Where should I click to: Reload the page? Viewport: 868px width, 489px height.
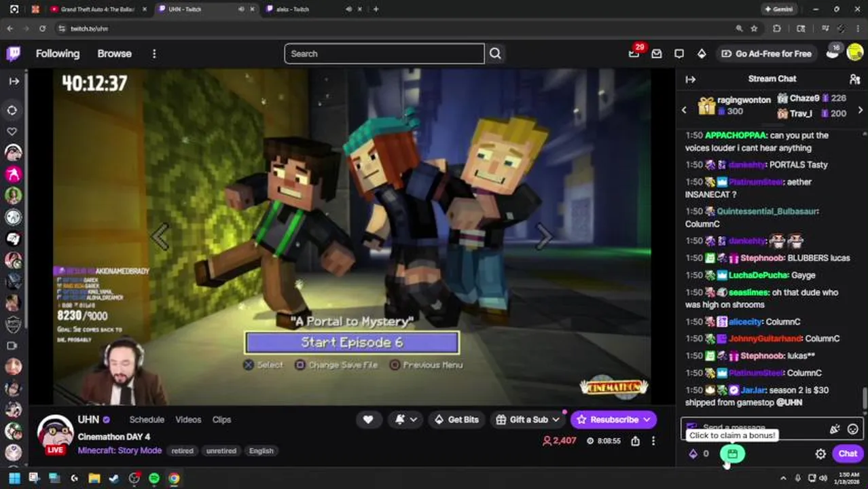point(42,29)
